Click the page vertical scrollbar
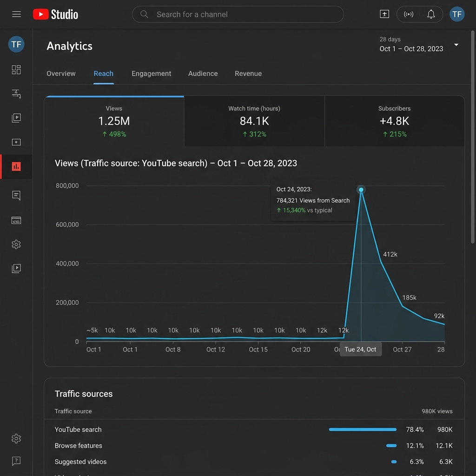This screenshot has width=476, height=476. pyautogui.click(x=473, y=137)
